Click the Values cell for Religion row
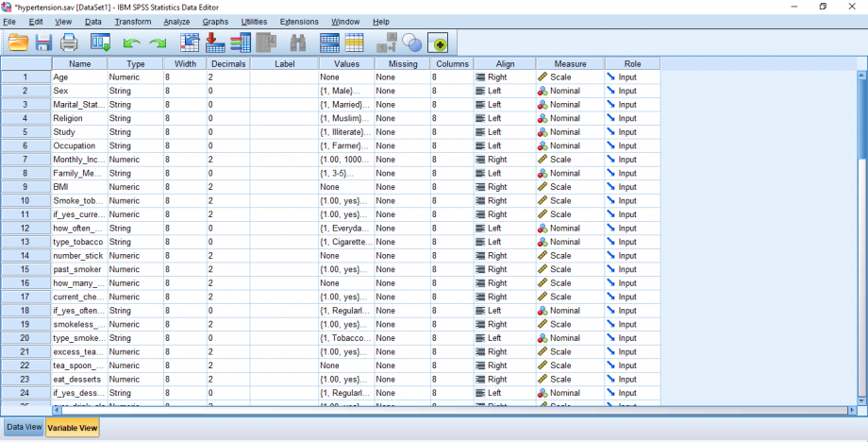 (x=345, y=118)
